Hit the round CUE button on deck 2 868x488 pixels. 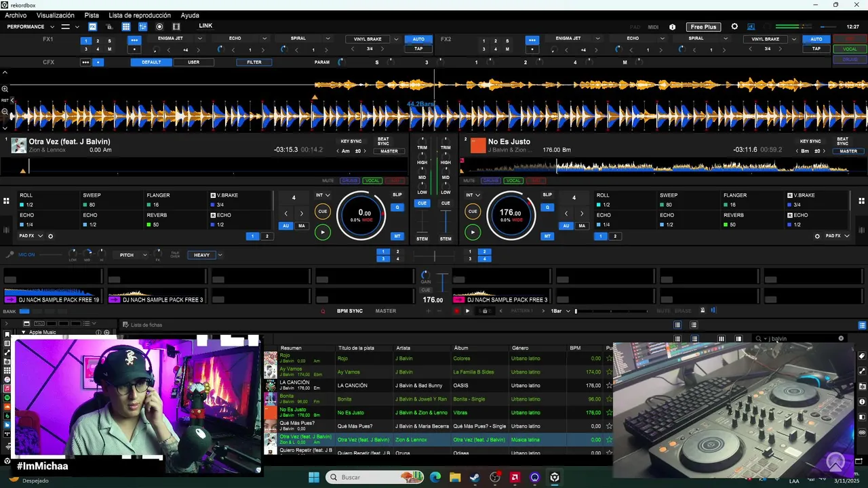[473, 211]
